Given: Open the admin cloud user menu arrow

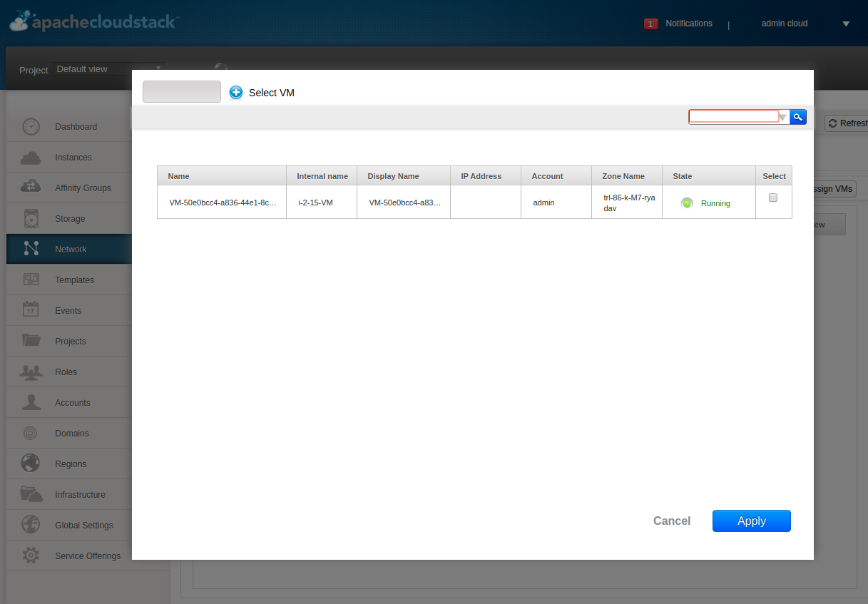Looking at the screenshot, I should (846, 24).
